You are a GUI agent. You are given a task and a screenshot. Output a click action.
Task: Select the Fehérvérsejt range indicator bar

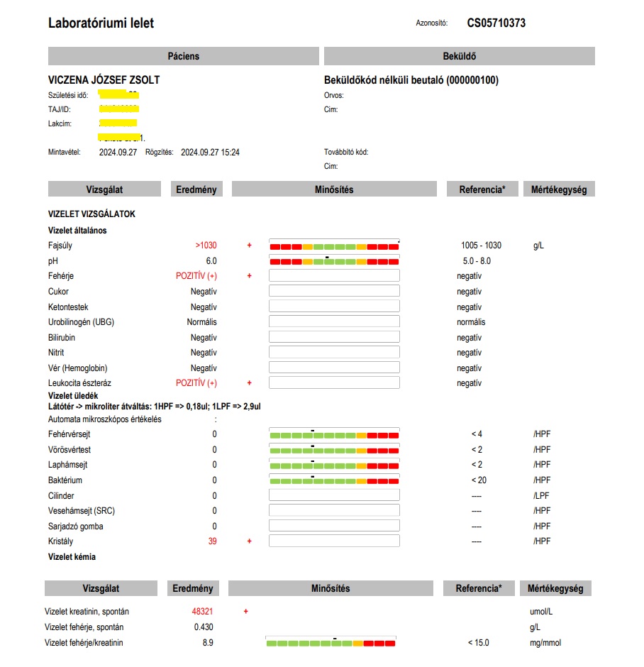334,435
